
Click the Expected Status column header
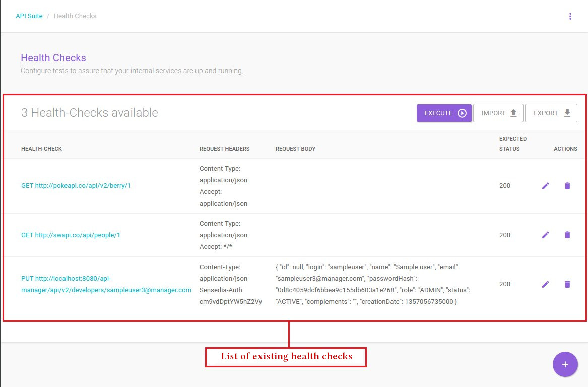point(512,144)
